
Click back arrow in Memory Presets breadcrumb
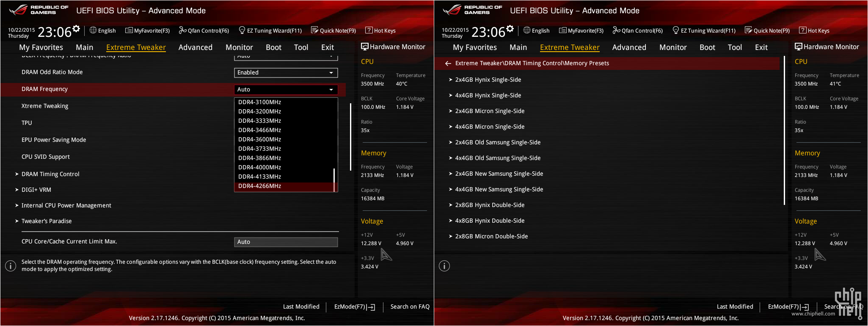pyautogui.click(x=448, y=63)
